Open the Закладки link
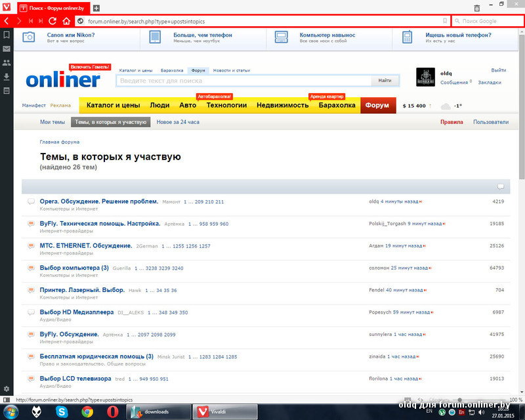This screenshot has width=525, height=420. pyautogui.click(x=489, y=83)
